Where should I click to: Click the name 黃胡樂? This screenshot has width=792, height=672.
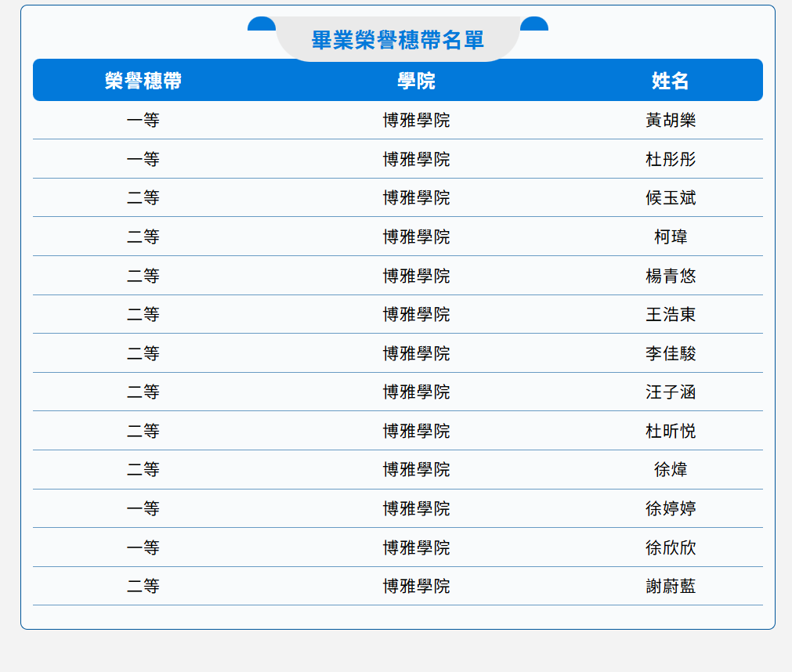coord(671,120)
